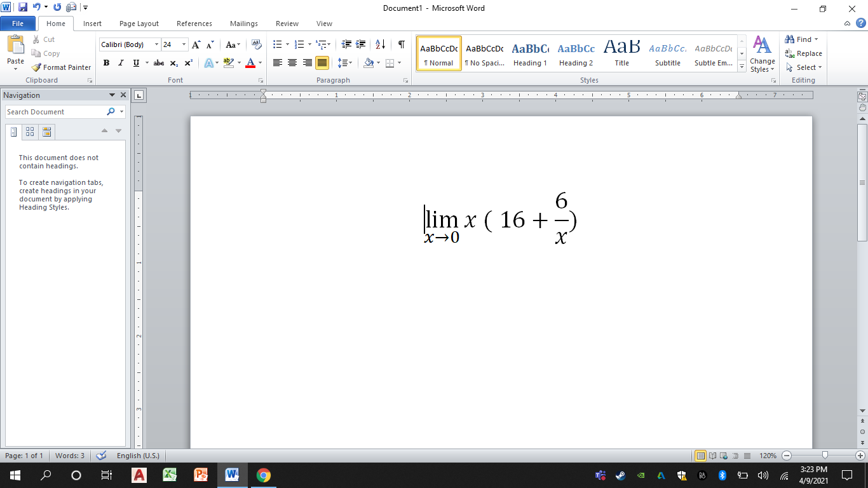Apply the Heading 1 style
The width and height of the screenshot is (868, 488).
[530, 53]
